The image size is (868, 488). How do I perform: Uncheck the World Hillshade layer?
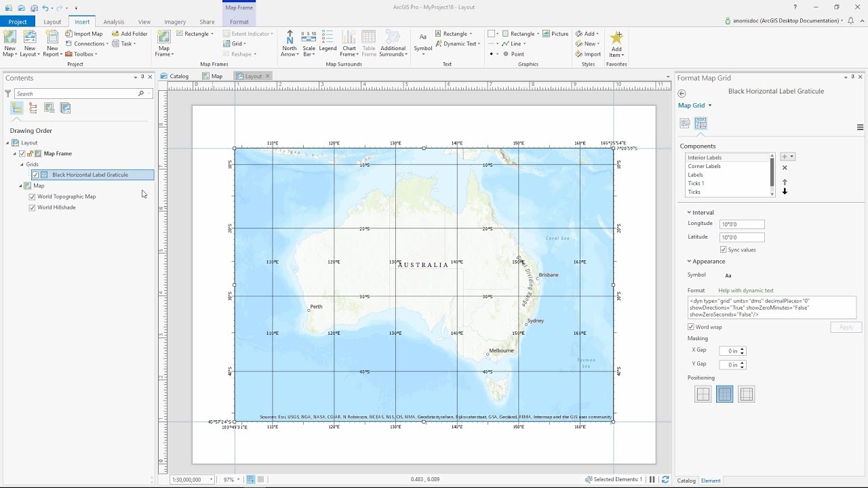[33, 207]
